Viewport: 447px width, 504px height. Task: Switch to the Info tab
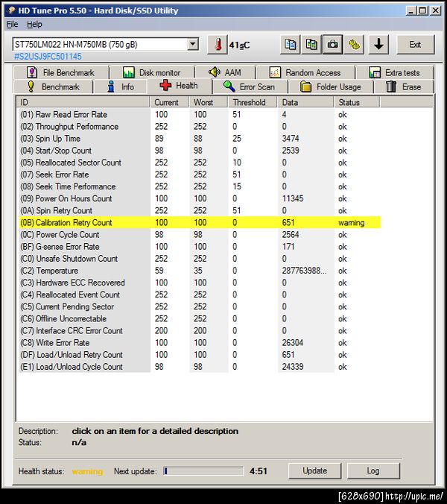click(x=121, y=86)
